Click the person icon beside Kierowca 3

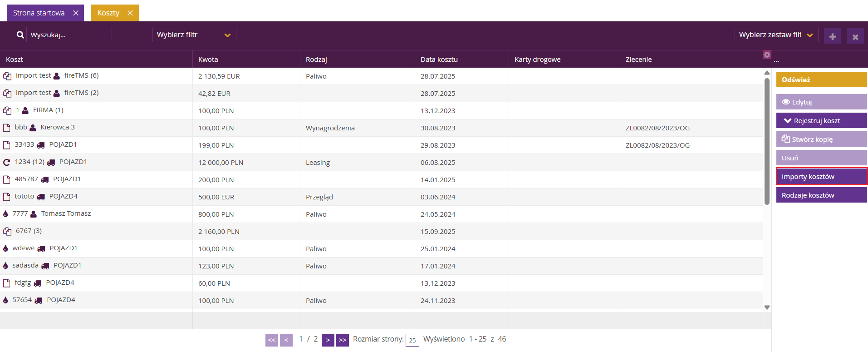[x=33, y=128]
